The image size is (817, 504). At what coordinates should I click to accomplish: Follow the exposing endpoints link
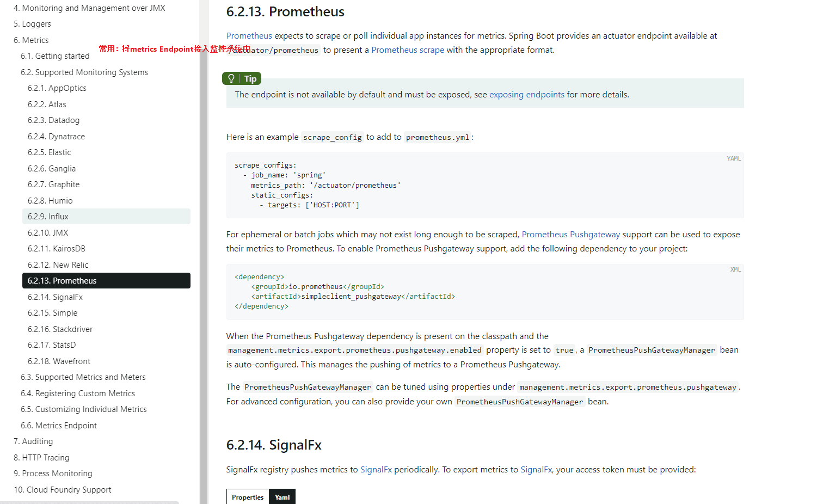coord(526,95)
